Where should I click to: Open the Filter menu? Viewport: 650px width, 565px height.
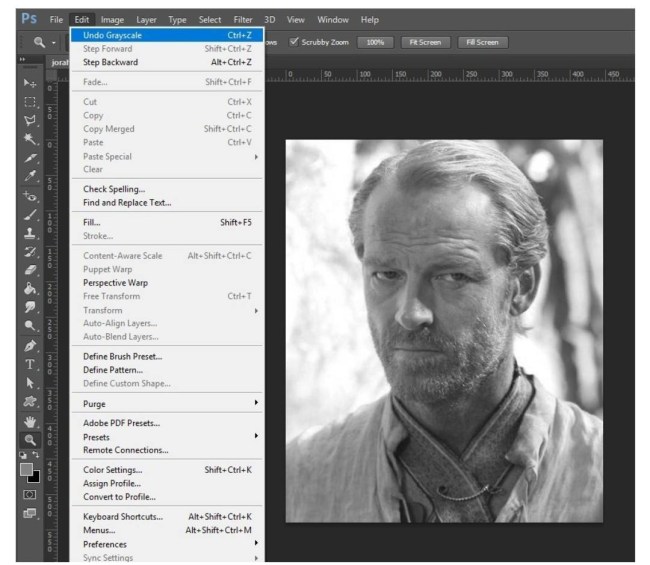[x=243, y=19]
